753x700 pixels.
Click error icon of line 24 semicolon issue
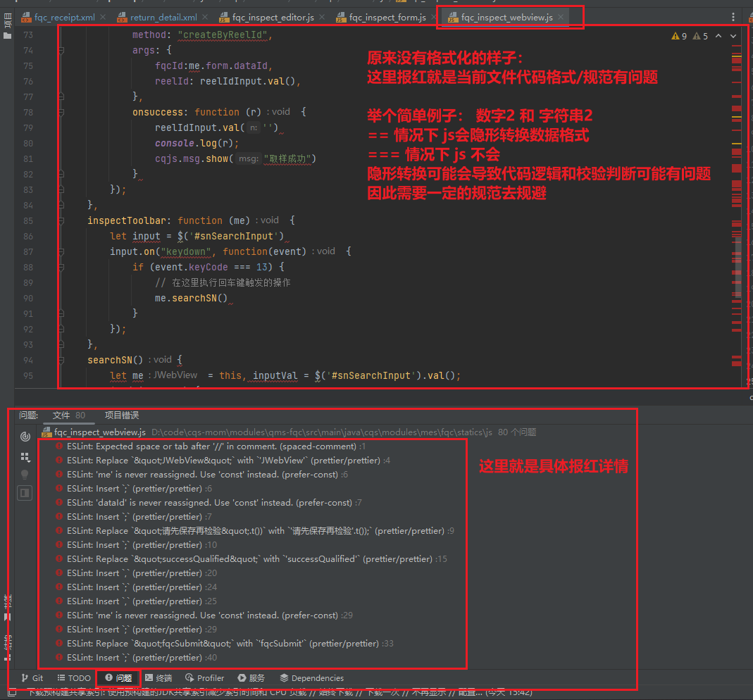click(x=59, y=587)
